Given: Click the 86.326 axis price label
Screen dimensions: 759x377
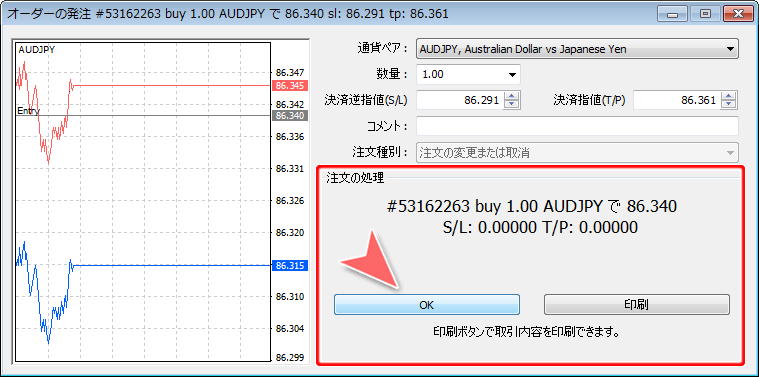Looking at the screenshot, I should 290,200.
